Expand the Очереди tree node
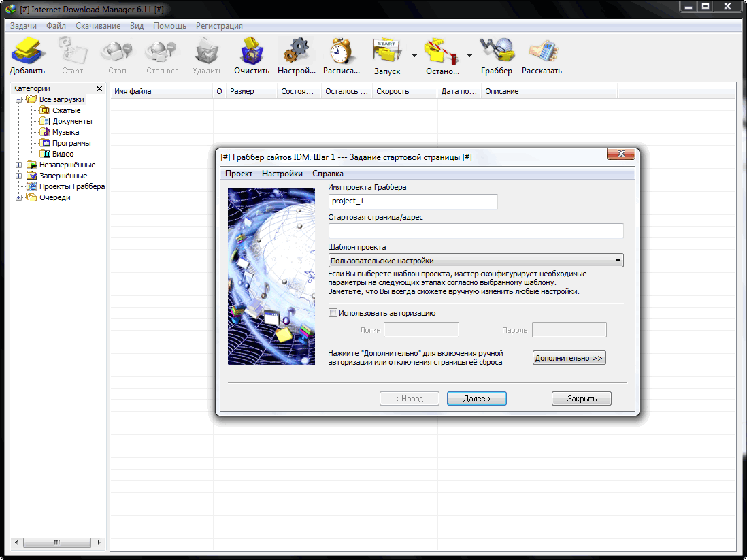The height and width of the screenshot is (560, 747). [18, 197]
